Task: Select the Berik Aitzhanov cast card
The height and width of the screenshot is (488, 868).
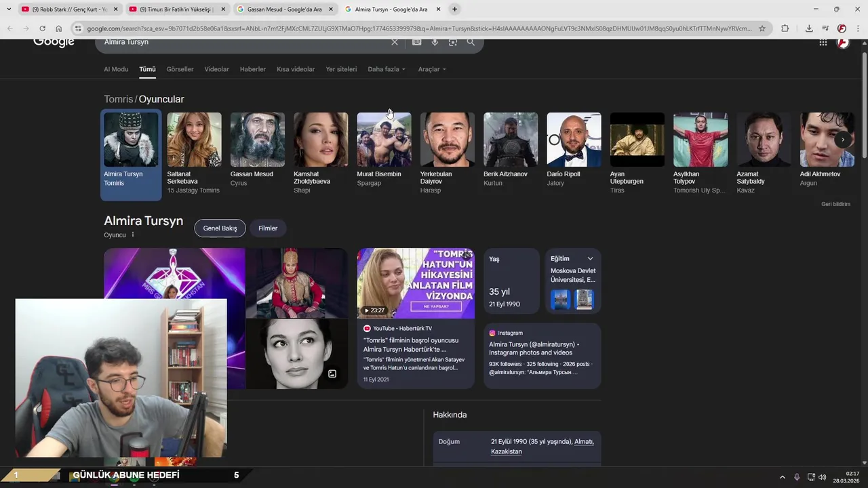Action: pos(510,150)
